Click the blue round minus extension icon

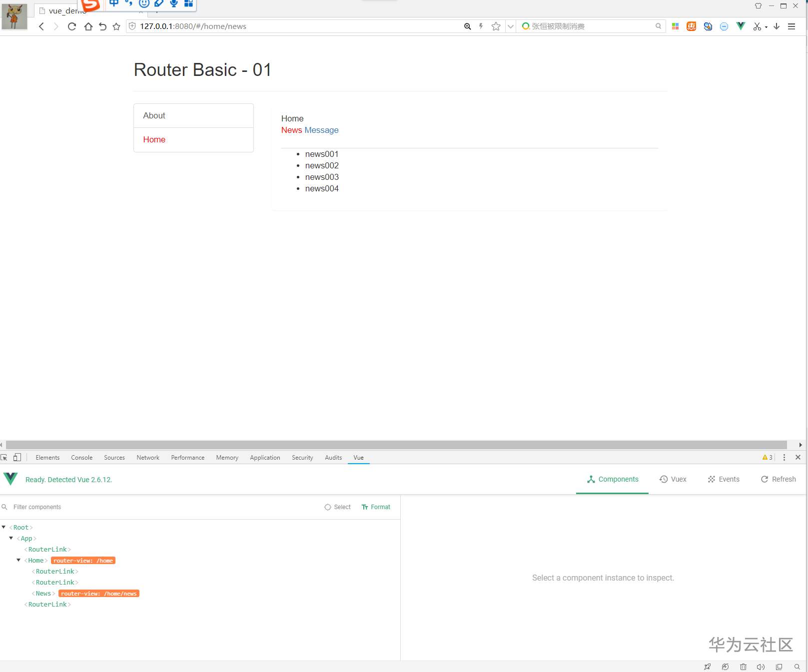[724, 26]
